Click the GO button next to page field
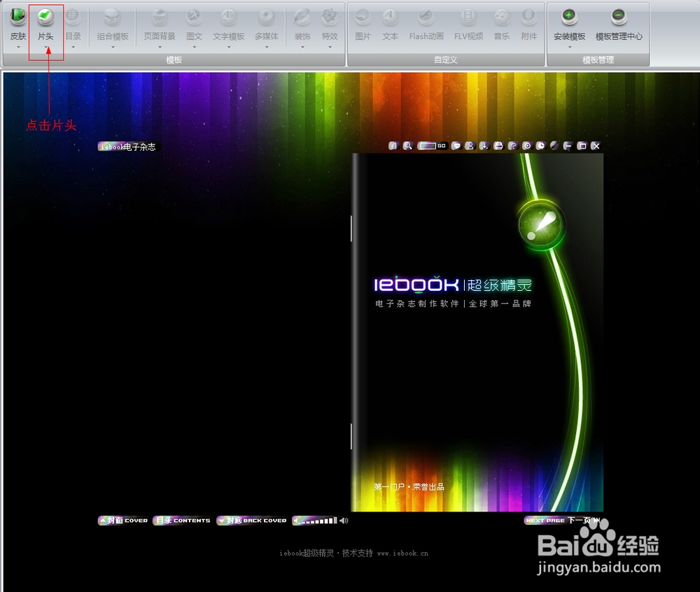 click(x=442, y=146)
